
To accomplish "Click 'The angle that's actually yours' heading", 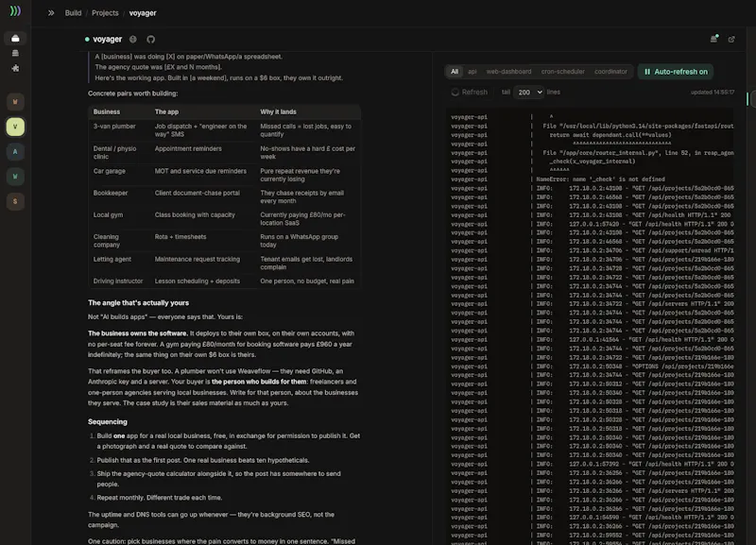I will [138, 302].
